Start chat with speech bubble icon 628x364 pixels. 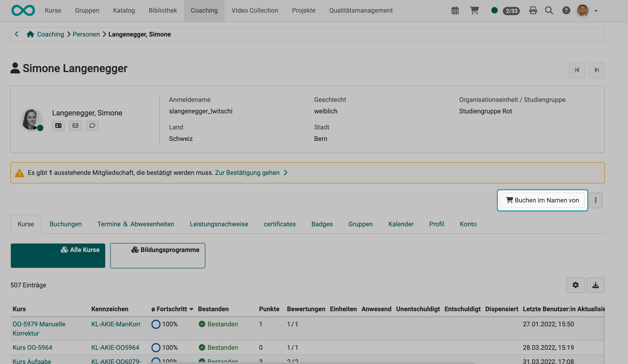tap(92, 126)
